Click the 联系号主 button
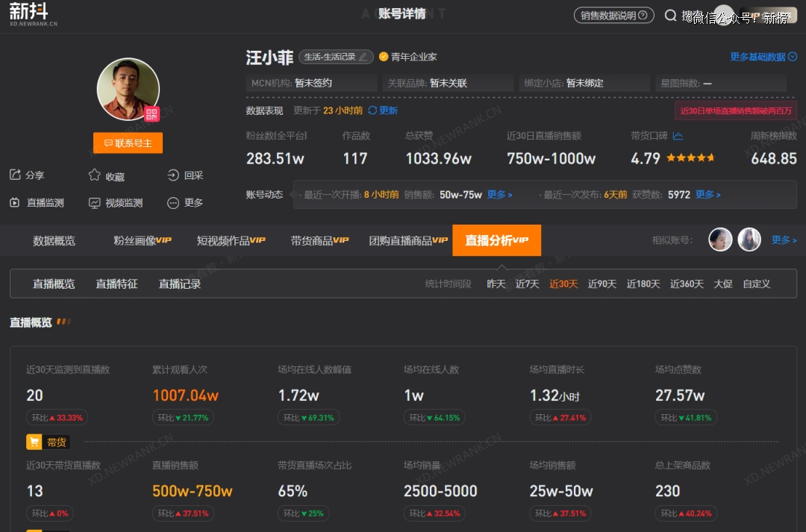The width and height of the screenshot is (806, 532). pos(128,143)
